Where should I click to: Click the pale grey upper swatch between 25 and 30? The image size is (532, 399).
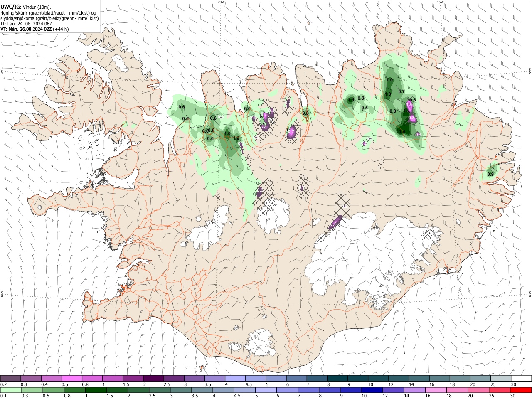[501, 378]
